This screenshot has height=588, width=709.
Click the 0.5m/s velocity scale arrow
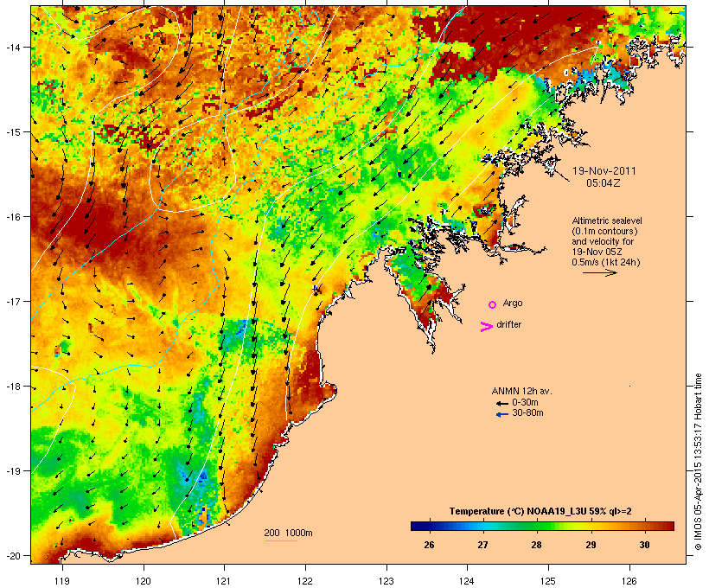tap(600, 272)
